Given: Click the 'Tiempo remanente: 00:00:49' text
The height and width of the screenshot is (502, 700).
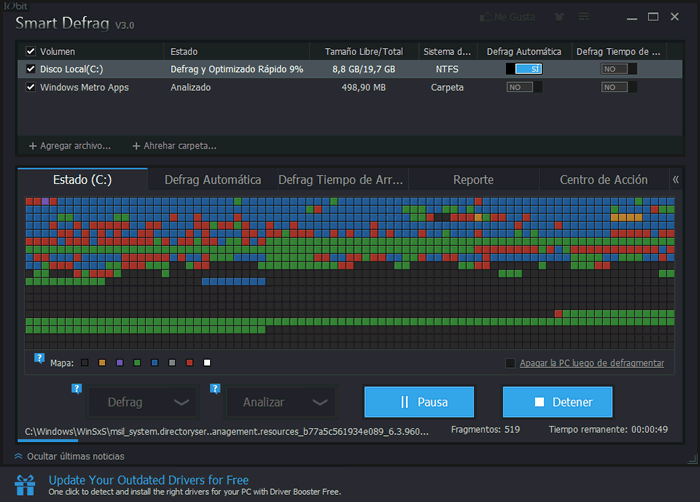Looking at the screenshot, I should [608, 430].
